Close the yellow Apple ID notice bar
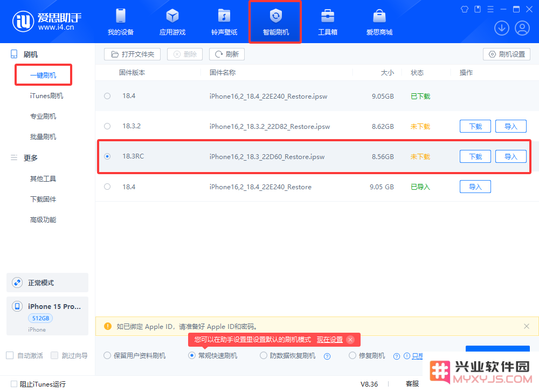 pos(526,326)
